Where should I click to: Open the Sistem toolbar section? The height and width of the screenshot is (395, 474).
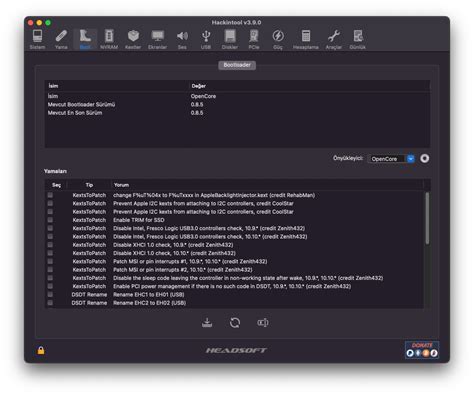(37, 39)
